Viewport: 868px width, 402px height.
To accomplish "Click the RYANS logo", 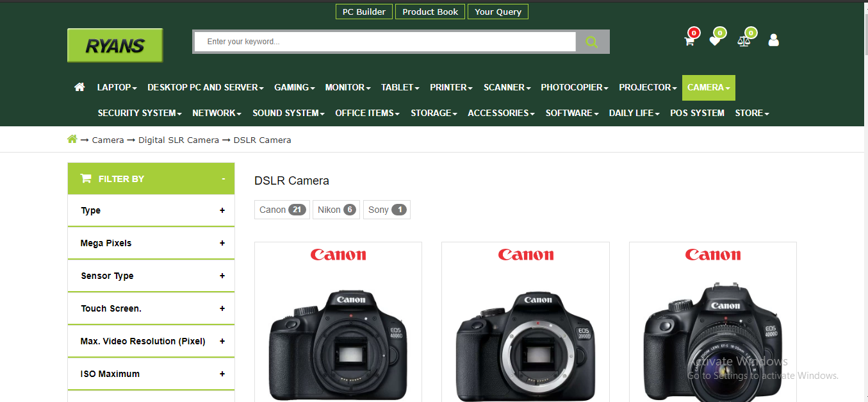I will pyautogui.click(x=115, y=45).
